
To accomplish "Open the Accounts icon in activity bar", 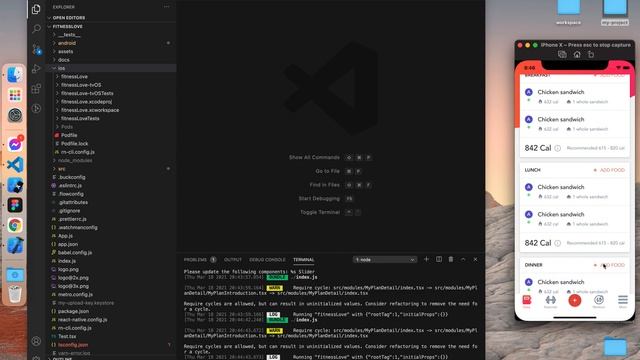I will click(36, 341).
